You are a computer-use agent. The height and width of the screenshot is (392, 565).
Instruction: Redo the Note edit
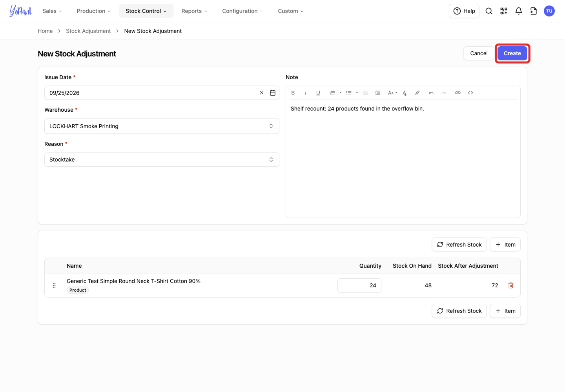coord(444,93)
